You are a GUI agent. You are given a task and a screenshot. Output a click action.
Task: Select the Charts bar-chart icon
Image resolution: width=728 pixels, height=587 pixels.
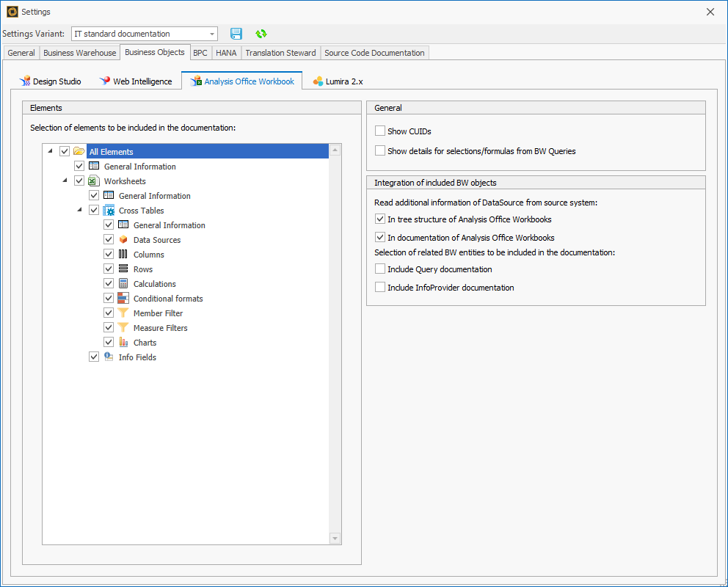[x=123, y=342]
